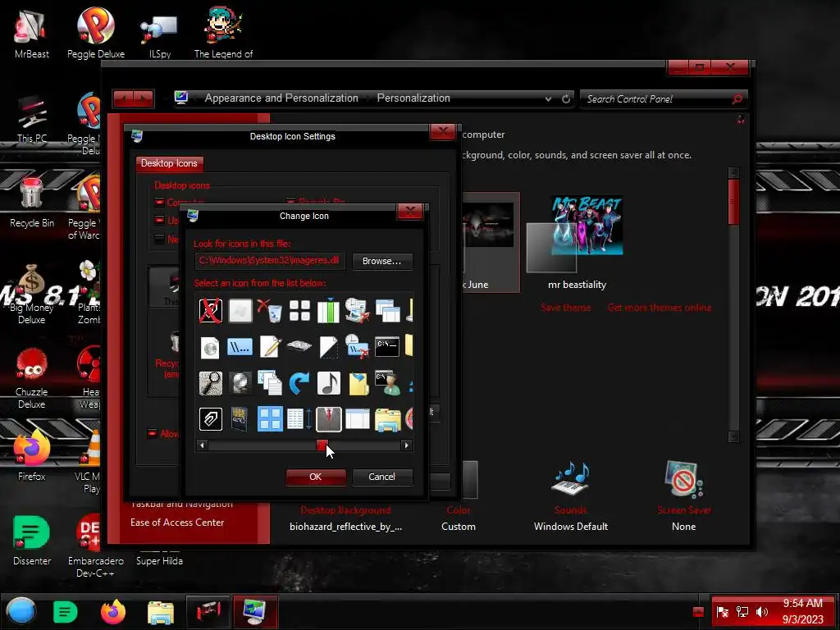
Task: Expand the address bar history dropdown
Action: tap(548, 98)
